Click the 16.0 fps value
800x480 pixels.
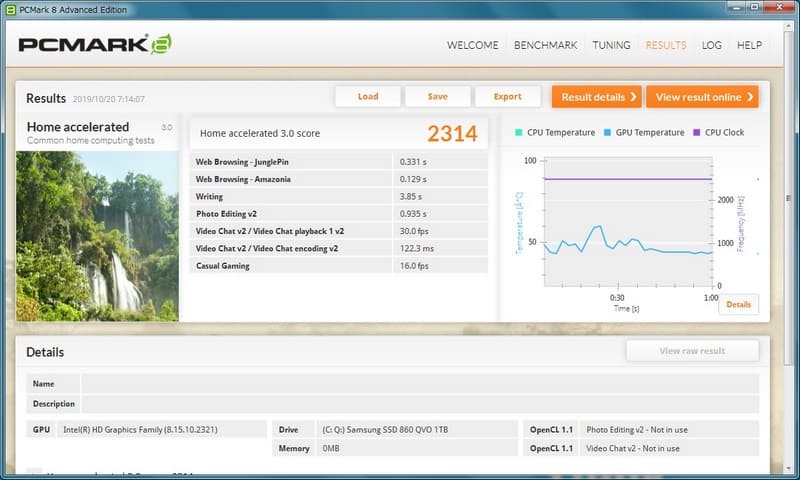(x=414, y=266)
